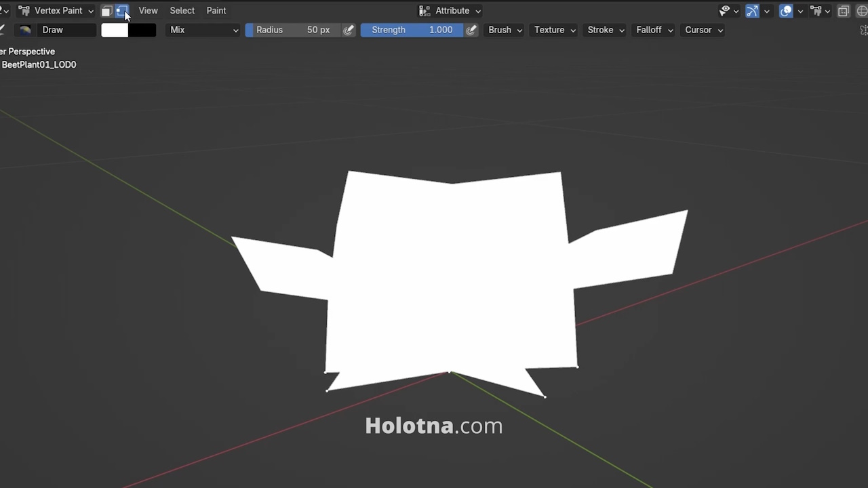Screen dimensions: 868x488
Task: Select wireframe shading sphere icon
Action: pos(863,11)
